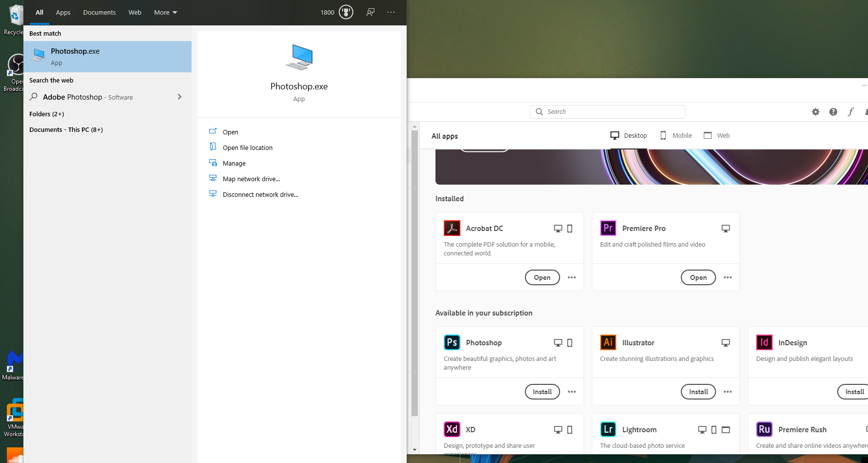Open Creative Cloud settings gear
The height and width of the screenshot is (463, 868).
coord(816,112)
